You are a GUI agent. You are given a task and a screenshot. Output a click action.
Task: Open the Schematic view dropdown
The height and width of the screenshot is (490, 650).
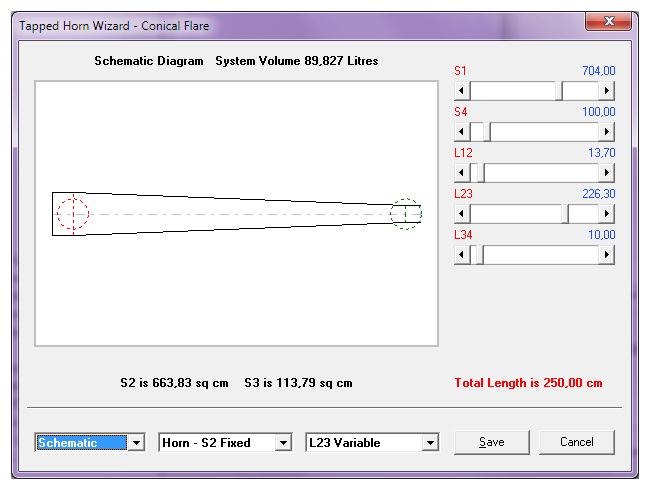(136, 443)
